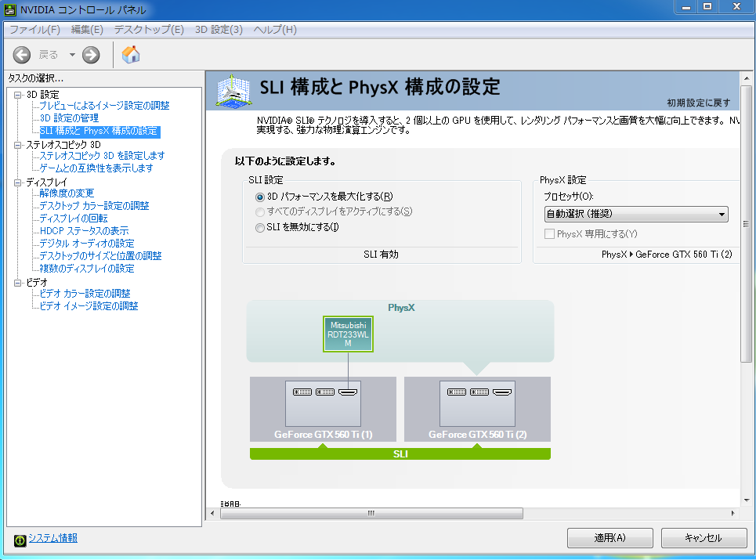Open HDCP ステータスの表示
The width and height of the screenshot is (756, 560).
click(x=84, y=231)
